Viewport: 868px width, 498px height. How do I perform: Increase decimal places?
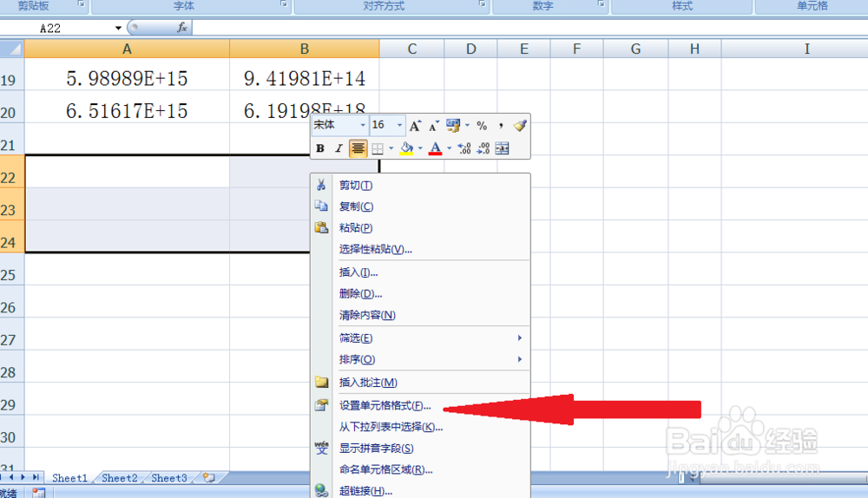[464, 148]
